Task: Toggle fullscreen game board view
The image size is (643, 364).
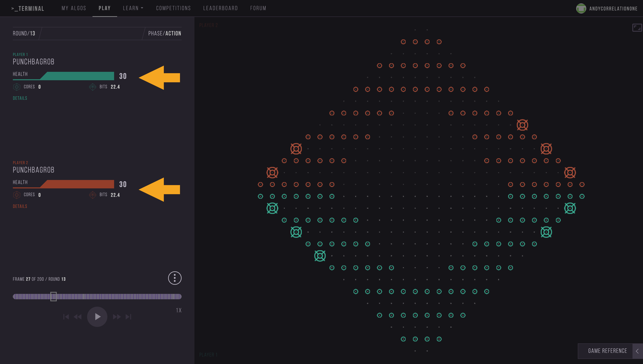Action: coord(637,27)
